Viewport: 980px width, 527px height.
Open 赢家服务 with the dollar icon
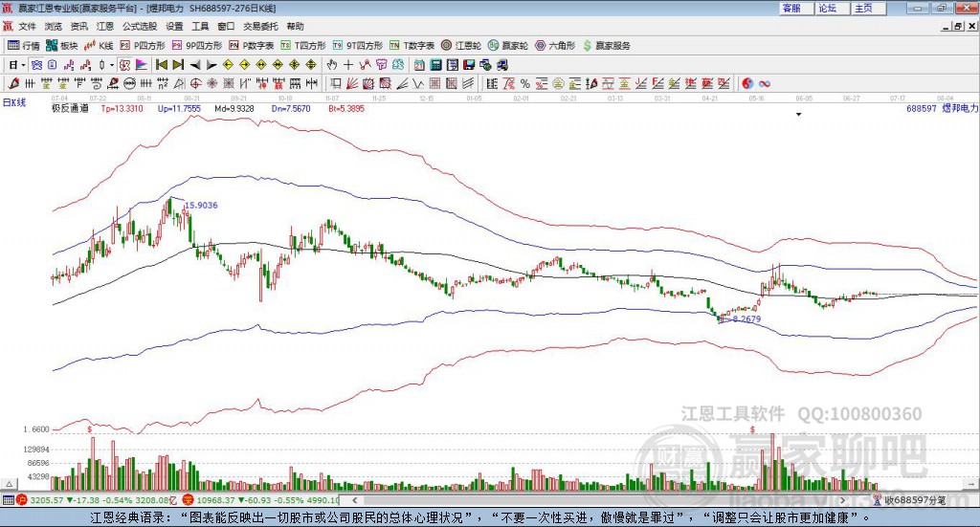606,46
